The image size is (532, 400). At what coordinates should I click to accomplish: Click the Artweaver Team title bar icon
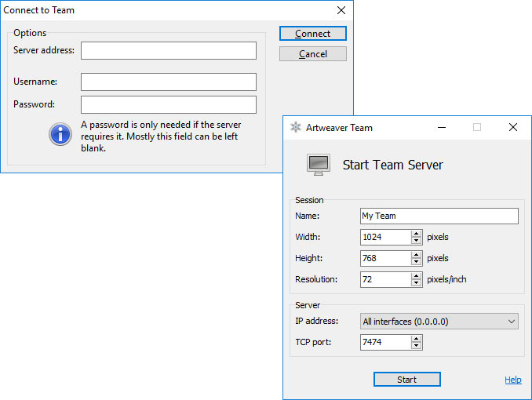pos(296,127)
